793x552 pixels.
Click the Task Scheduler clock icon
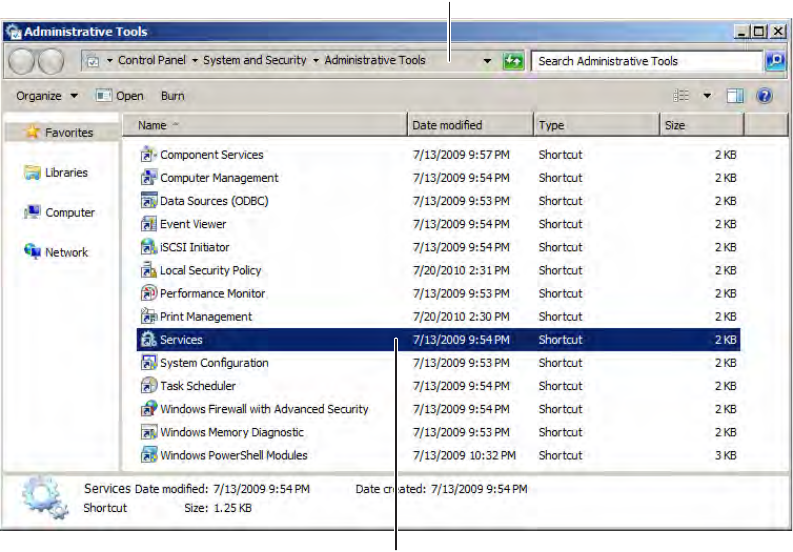coord(149,386)
